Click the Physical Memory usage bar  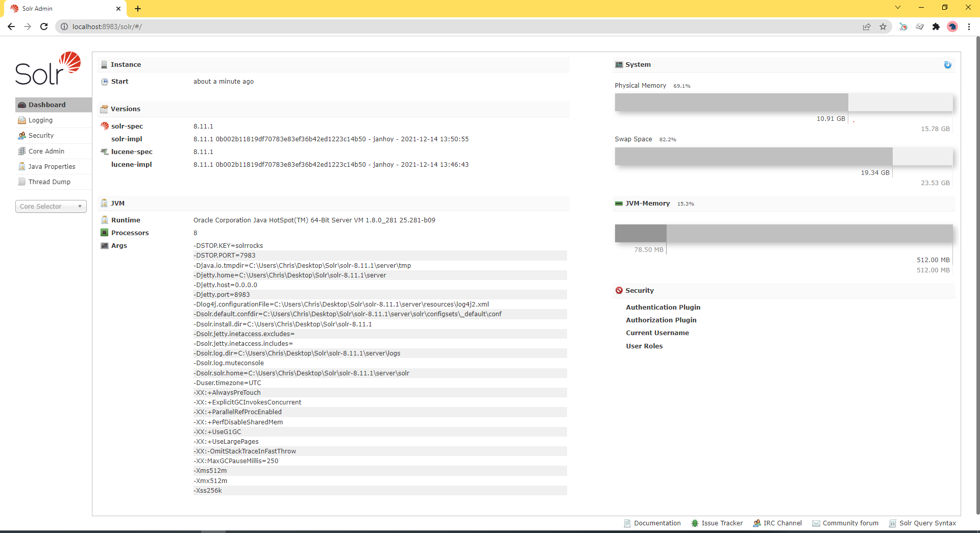coord(783,103)
